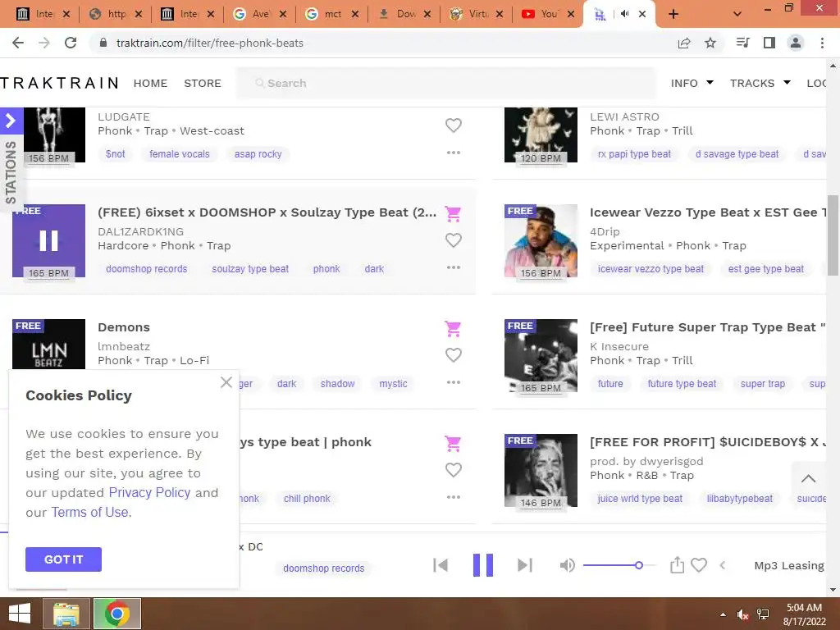Select the future type beat tag

tap(682, 384)
